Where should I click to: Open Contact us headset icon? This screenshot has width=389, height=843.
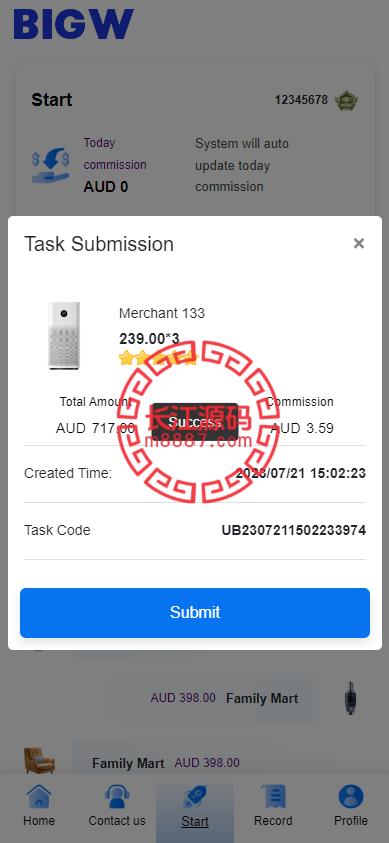117,796
